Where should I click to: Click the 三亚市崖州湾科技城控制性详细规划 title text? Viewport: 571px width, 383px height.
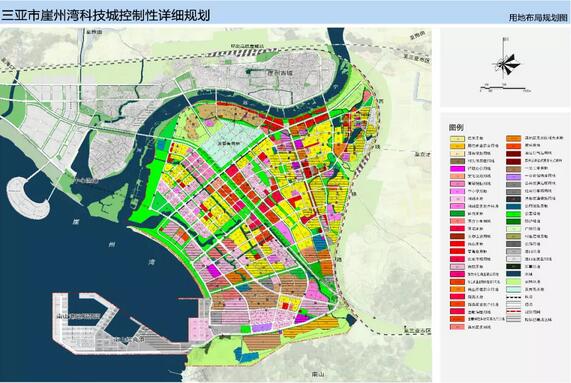coord(106,16)
